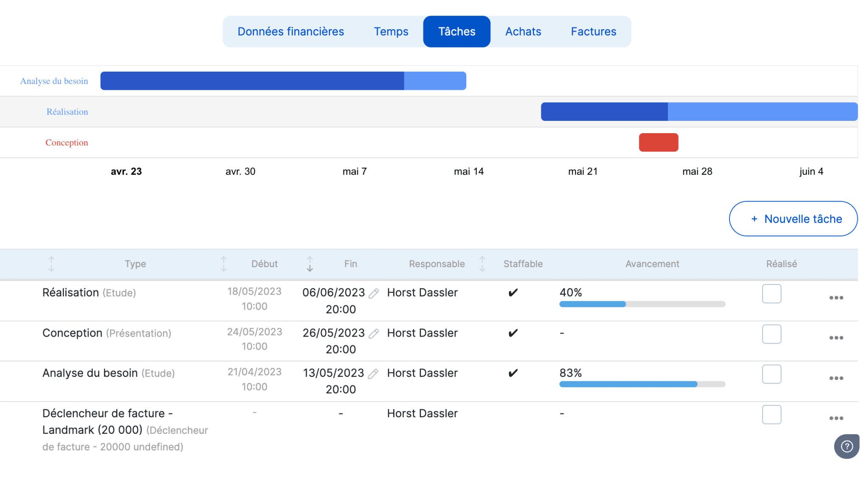Open the options menu for Analyse du besoin
The width and height of the screenshot is (868, 480).
[x=836, y=378]
